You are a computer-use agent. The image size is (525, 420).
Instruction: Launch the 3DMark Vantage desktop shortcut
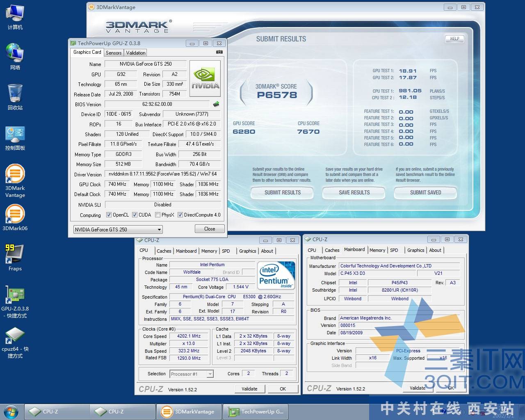pos(15,181)
